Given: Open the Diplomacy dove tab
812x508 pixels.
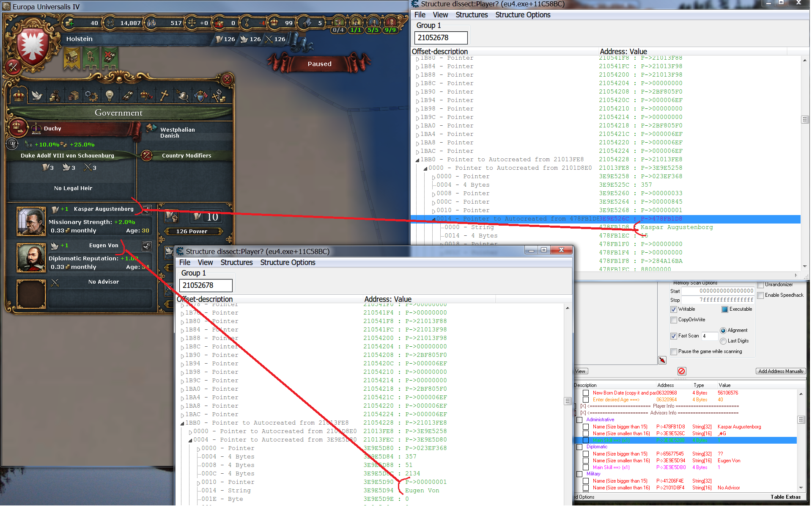Looking at the screenshot, I should (x=37, y=95).
